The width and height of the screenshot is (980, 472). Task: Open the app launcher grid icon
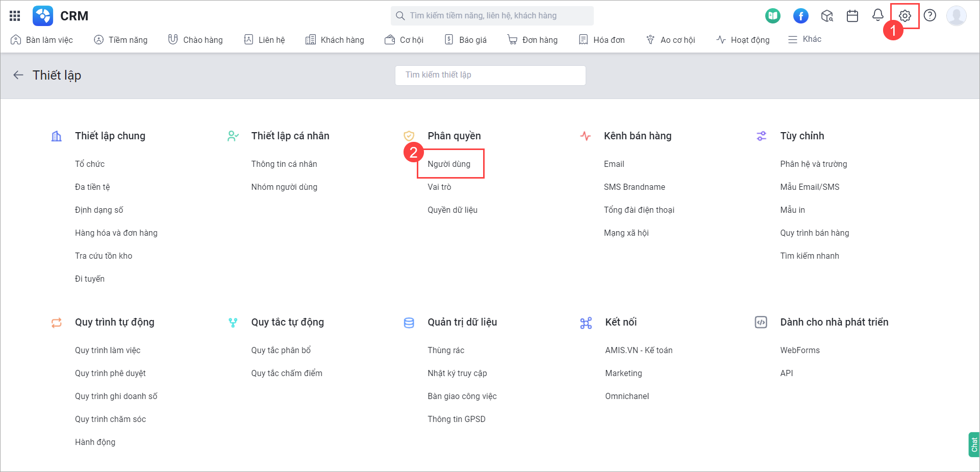[x=15, y=16]
